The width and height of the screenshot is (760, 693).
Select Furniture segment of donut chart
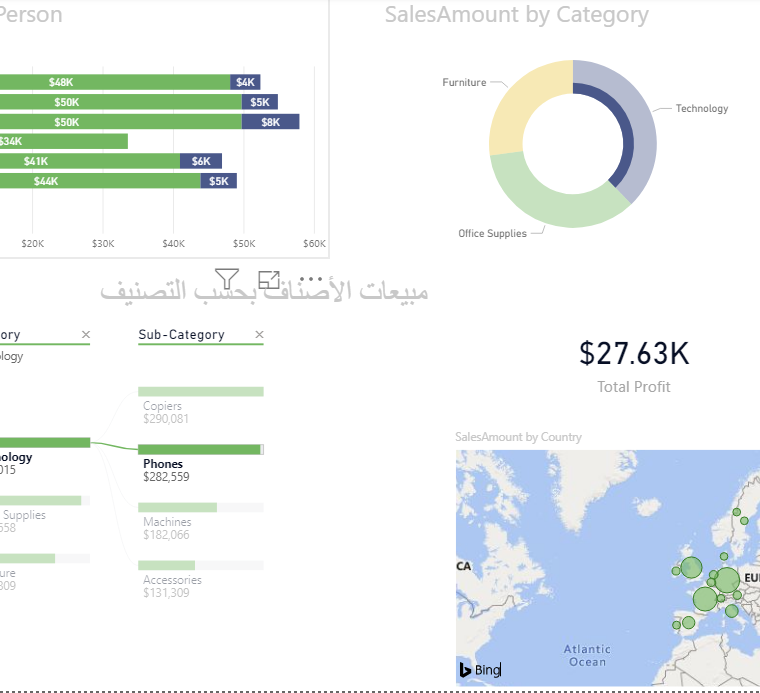tap(520, 100)
